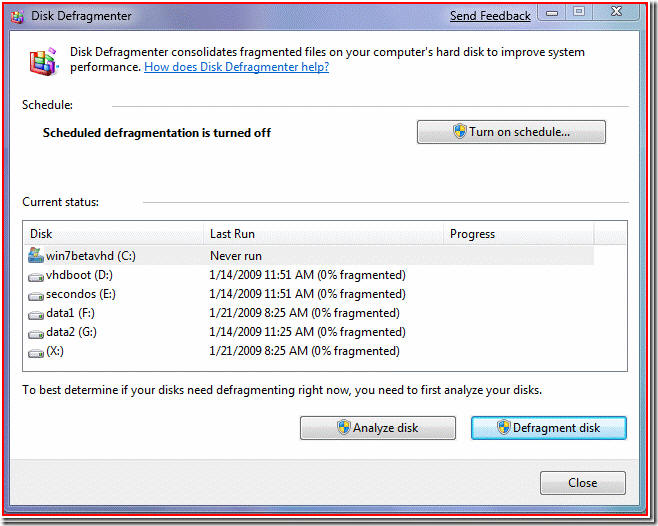This screenshot has height=526, width=658.
Task: Click the data1 (F:) drive icon
Action: pos(36,315)
